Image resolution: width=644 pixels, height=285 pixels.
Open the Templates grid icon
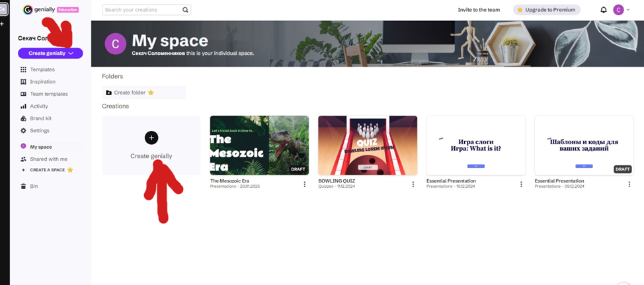(x=23, y=69)
